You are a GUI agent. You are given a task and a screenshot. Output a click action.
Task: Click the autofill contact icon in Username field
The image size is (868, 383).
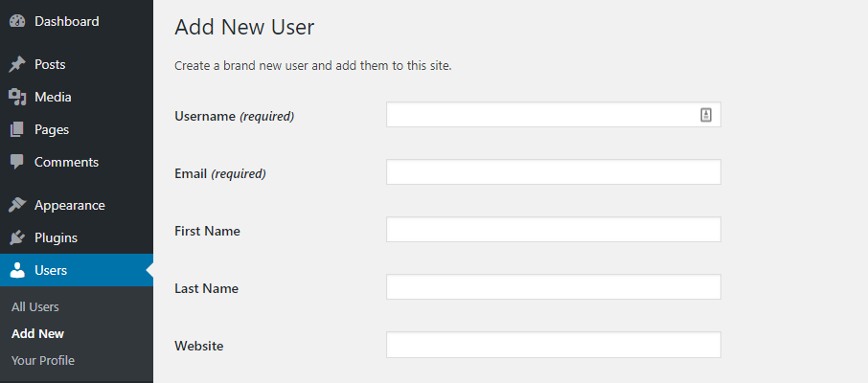click(x=706, y=115)
